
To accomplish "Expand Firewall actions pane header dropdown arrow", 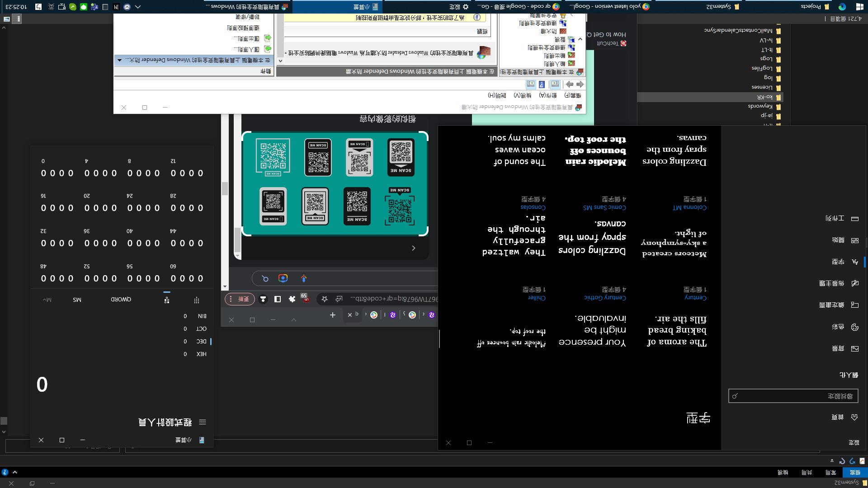I will click(x=119, y=60).
